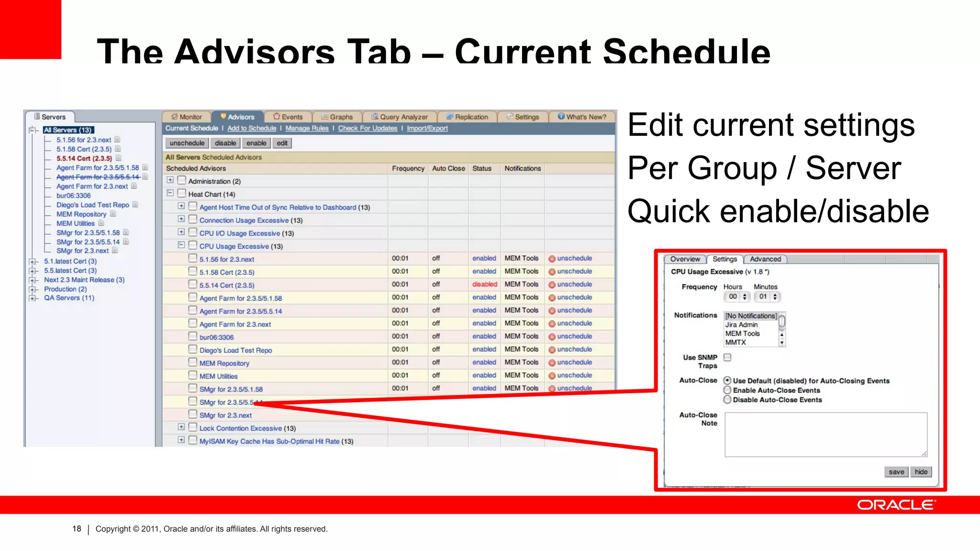Screen dimensions: 980x551
Task: Check the Administration (2) checkbox
Action: (181, 180)
